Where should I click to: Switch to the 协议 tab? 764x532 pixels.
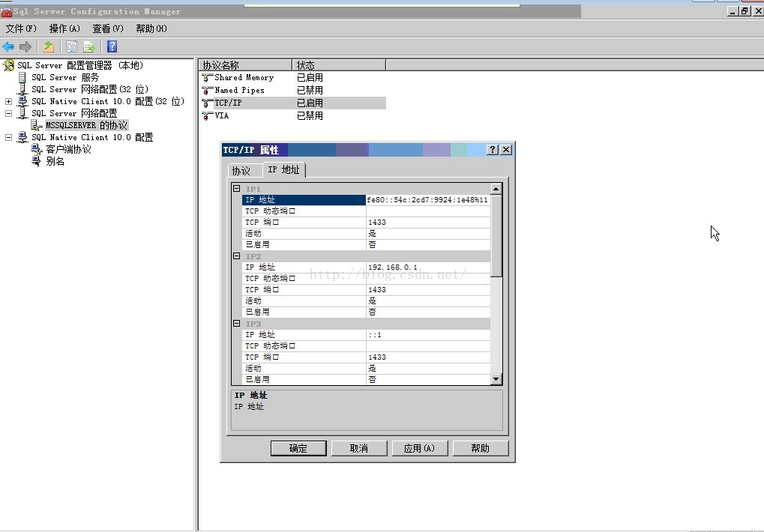[x=241, y=171]
